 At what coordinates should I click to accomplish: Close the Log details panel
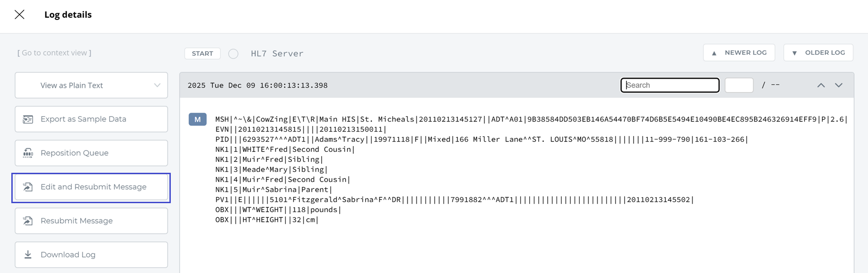(19, 15)
